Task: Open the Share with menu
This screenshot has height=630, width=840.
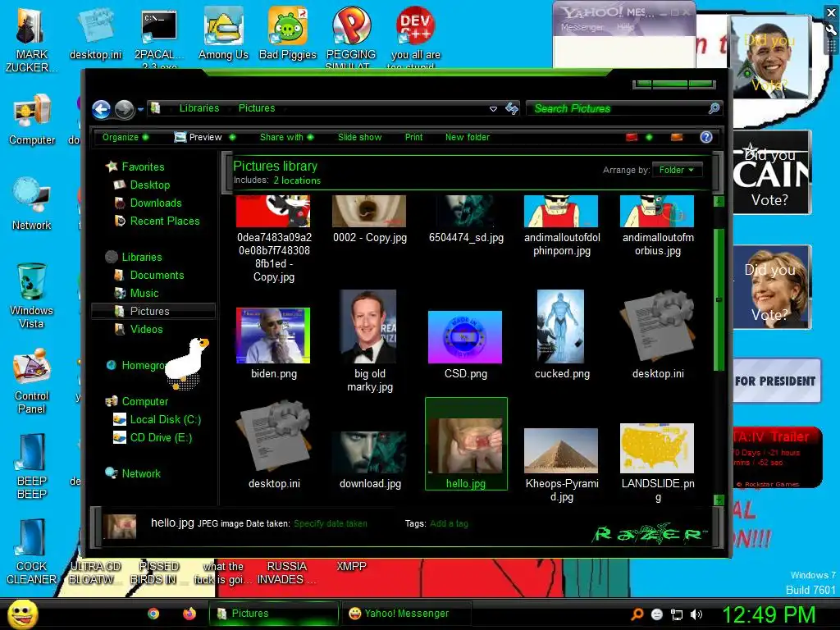Action: coord(286,137)
